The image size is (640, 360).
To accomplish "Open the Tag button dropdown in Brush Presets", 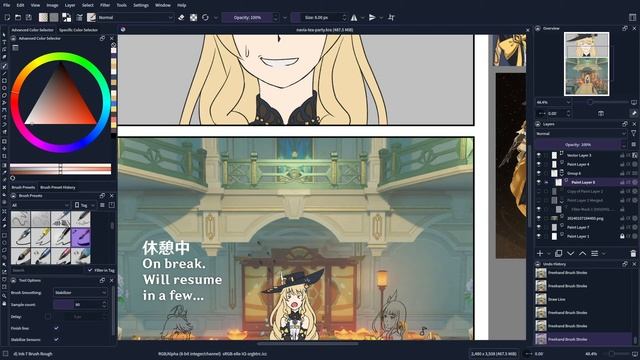I will pos(84,205).
